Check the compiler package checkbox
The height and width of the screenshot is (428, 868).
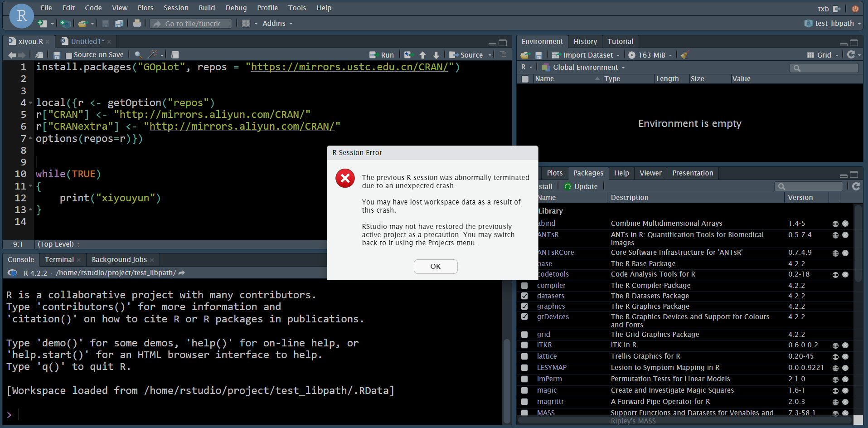(524, 286)
